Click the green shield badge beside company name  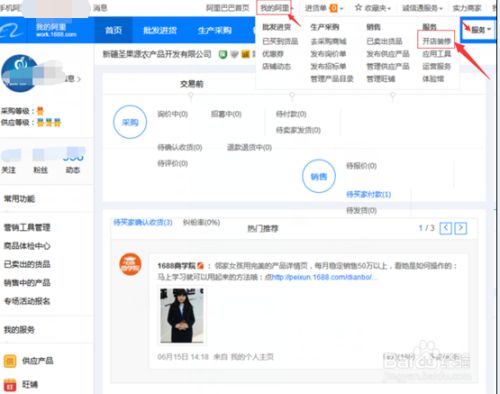[223, 54]
